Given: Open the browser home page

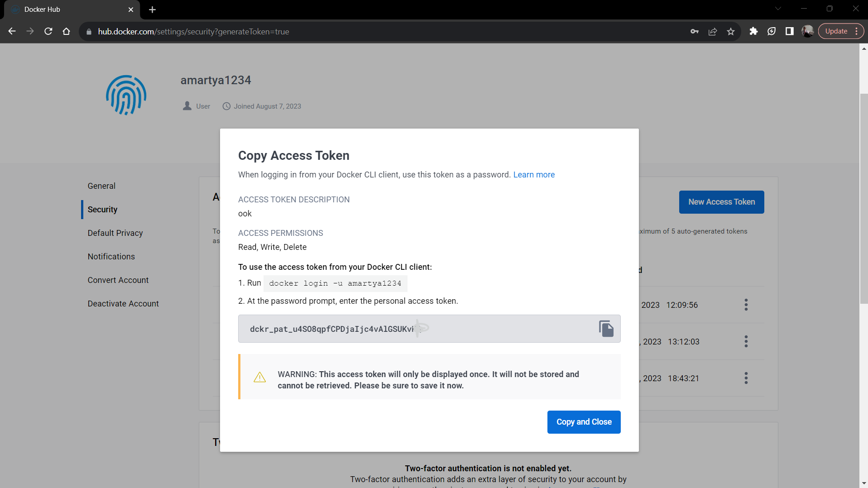Looking at the screenshot, I should click(x=67, y=31).
